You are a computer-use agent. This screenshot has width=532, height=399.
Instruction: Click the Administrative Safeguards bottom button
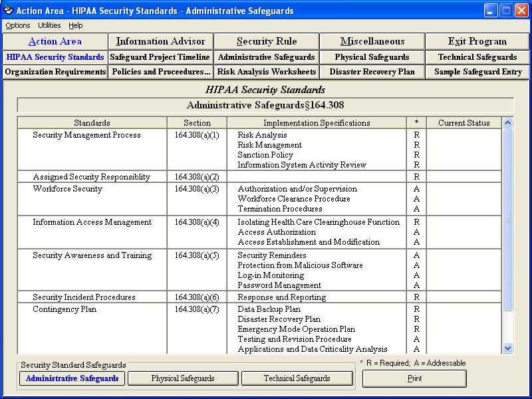tap(72, 378)
